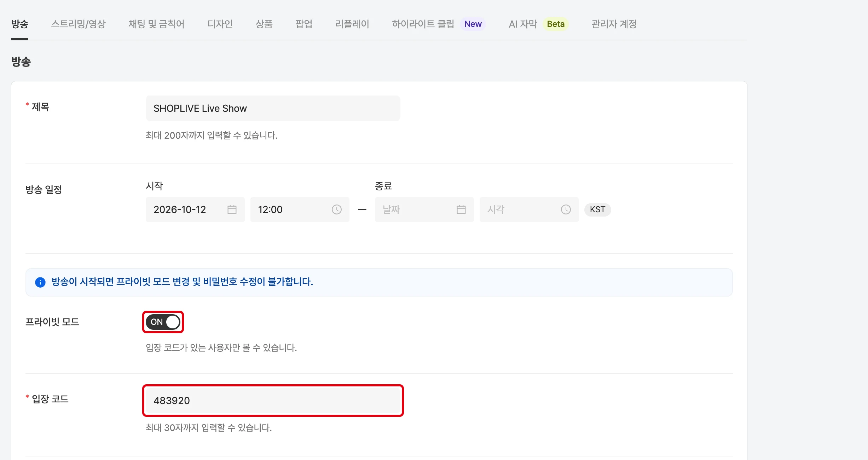This screenshot has width=868, height=460.
Task: Click the end date 날짜 field
Action: (424, 209)
